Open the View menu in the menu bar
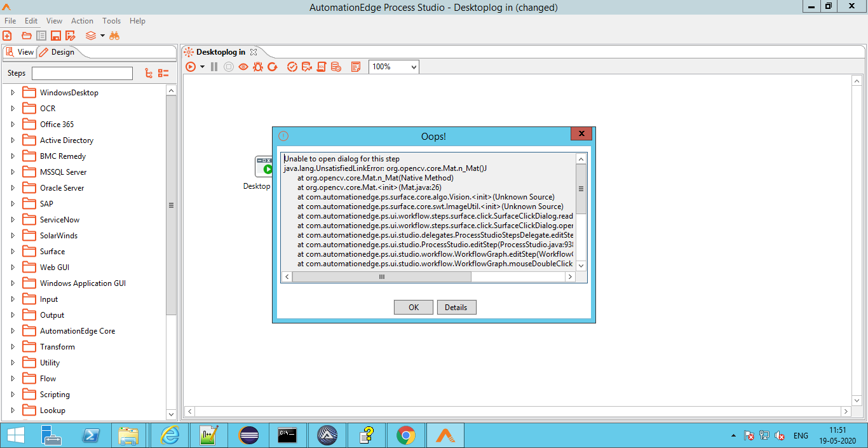The image size is (868, 448). (x=55, y=21)
